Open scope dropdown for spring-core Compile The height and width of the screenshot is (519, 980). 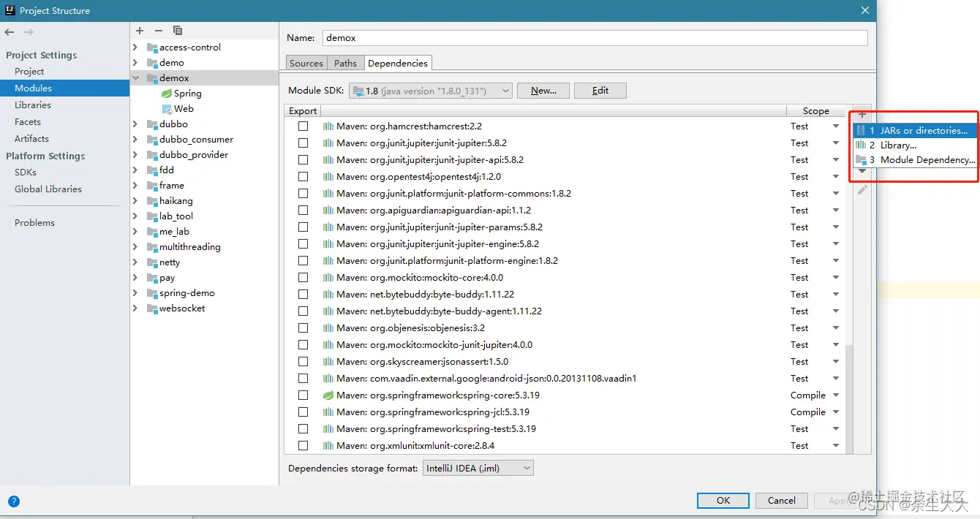point(835,395)
